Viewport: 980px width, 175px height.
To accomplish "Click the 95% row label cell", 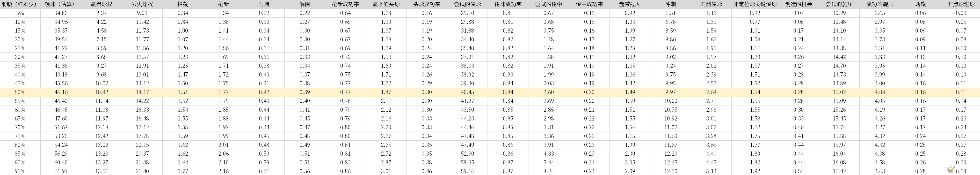I will coord(20,171).
